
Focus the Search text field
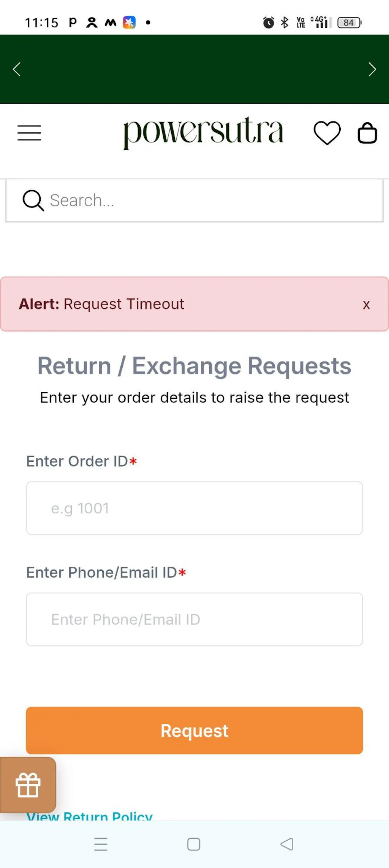click(213, 200)
